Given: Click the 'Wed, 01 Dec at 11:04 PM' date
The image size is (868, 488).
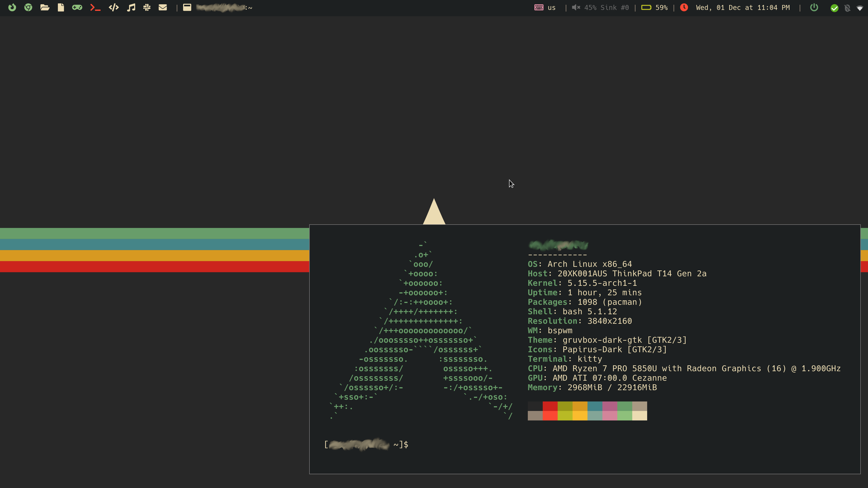Looking at the screenshot, I should click(743, 8).
